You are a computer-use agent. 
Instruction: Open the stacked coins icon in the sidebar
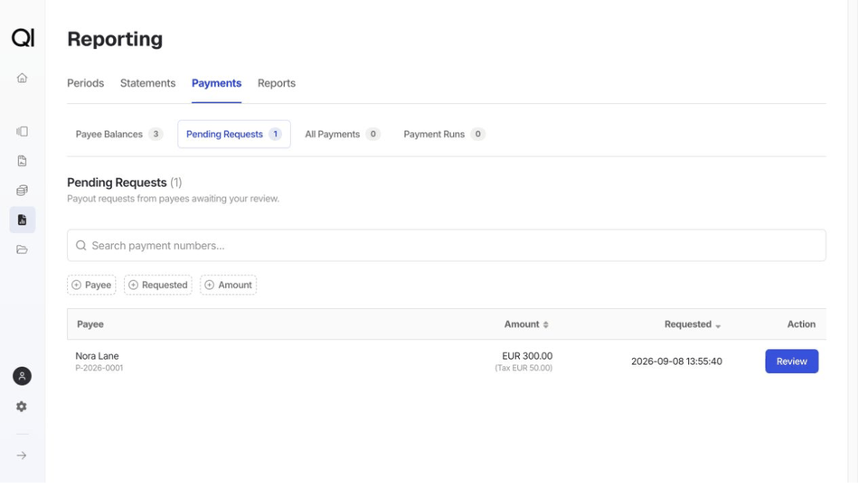point(22,192)
